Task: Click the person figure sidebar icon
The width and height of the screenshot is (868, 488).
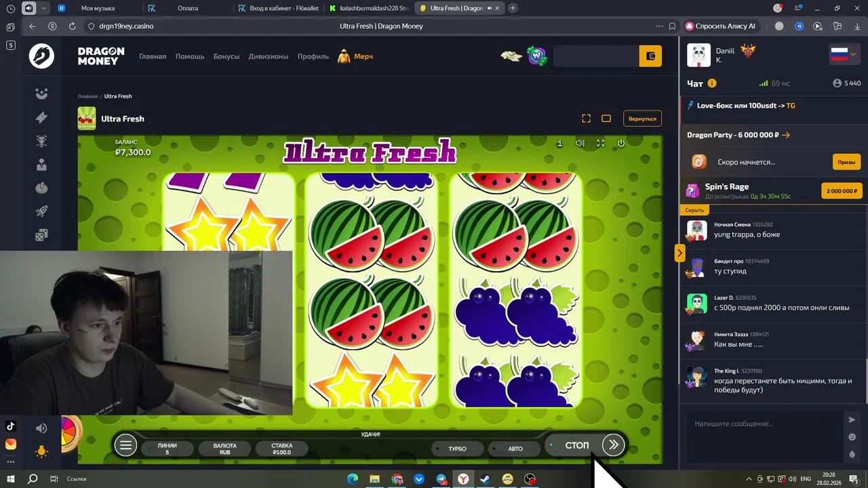Action: click(x=41, y=165)
